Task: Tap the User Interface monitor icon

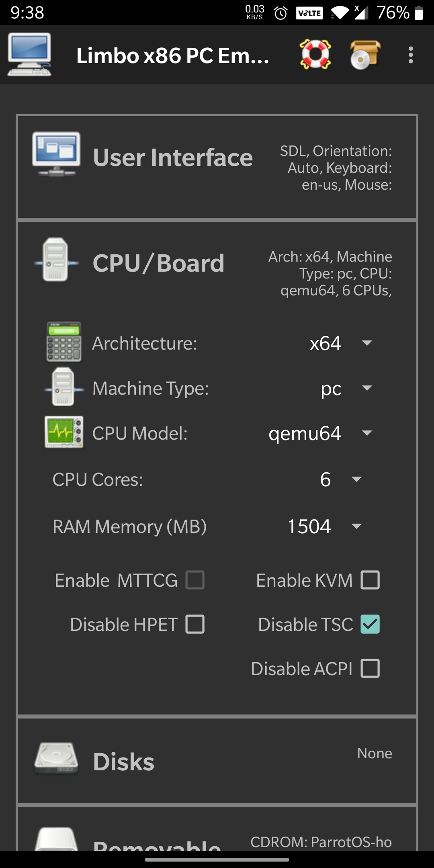Action: coord(56,155)
